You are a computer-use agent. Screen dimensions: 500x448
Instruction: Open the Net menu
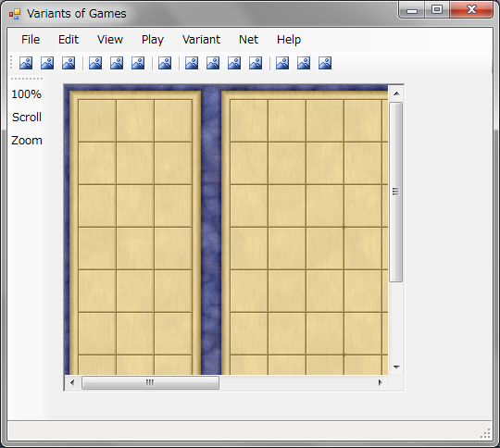click(248, 40)
